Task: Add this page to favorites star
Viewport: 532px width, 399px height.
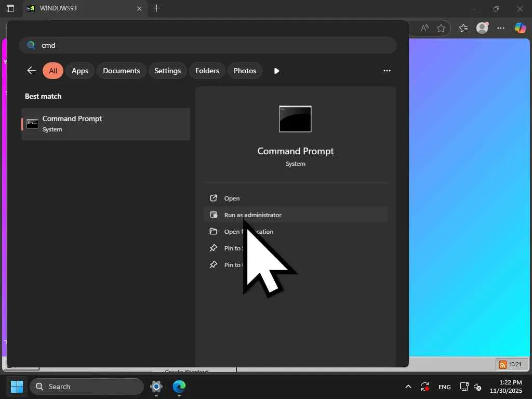Action: click(441, 28)
